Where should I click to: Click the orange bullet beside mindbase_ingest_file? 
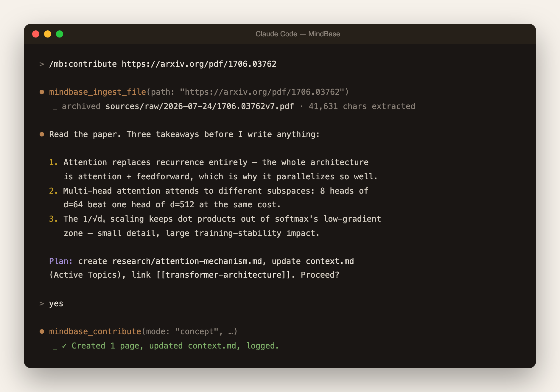pos(42,92)
